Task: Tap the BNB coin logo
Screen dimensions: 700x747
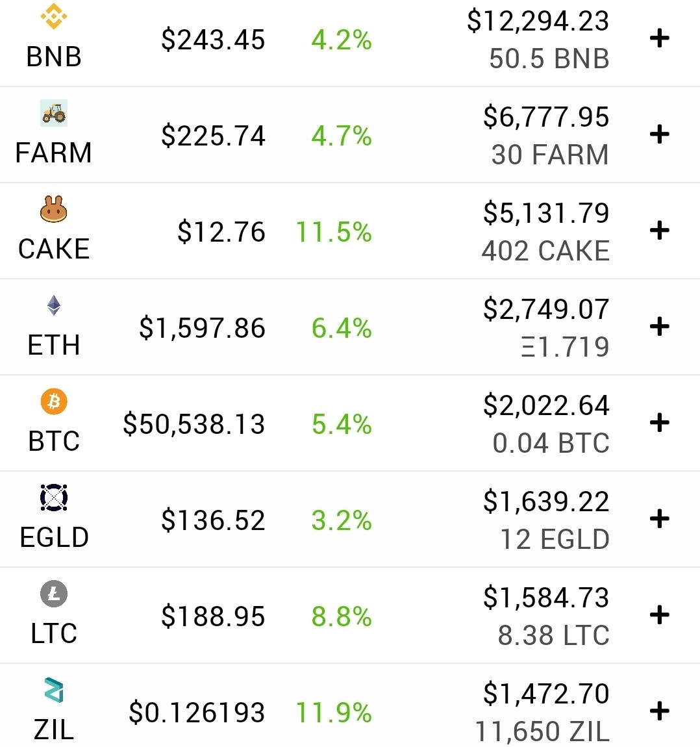Action: tap(54, 16)
